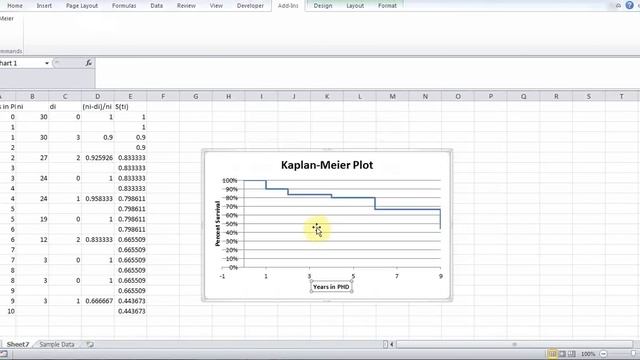Switch to the Sample Data worksheet tab
The image size is (640, 360).
pyautogui.click(x=57, y=344)
